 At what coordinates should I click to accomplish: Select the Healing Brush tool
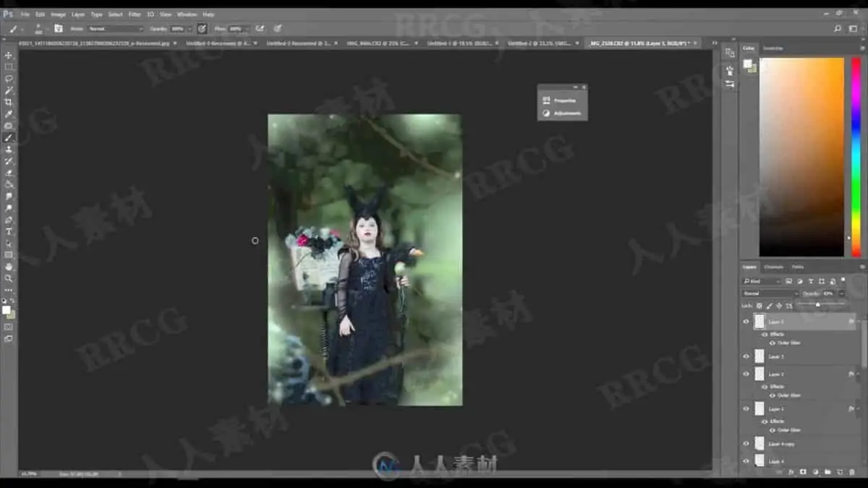click(9, 126)
